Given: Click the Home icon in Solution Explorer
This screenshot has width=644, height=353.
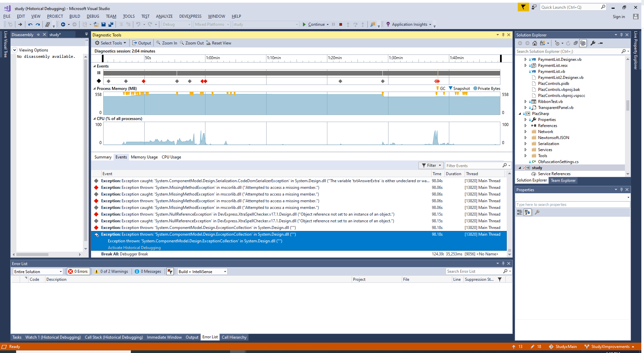Looking at the screenshot, I should coord(535,43).
